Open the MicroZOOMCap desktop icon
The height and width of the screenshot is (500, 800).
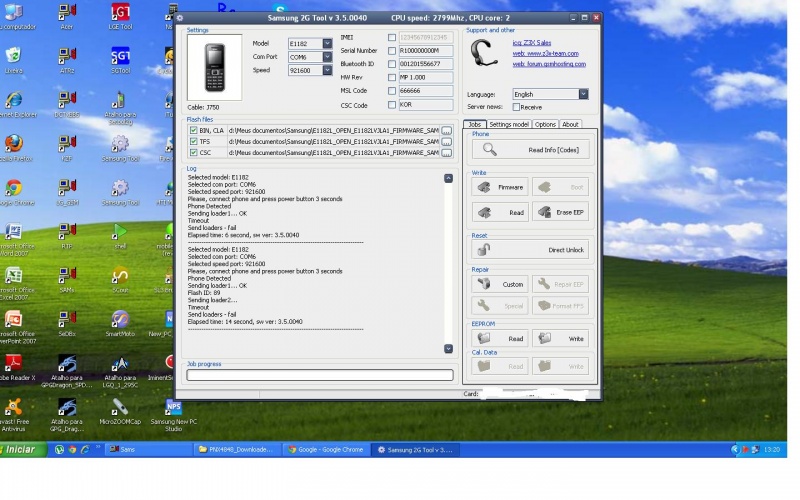pos(120,411)
